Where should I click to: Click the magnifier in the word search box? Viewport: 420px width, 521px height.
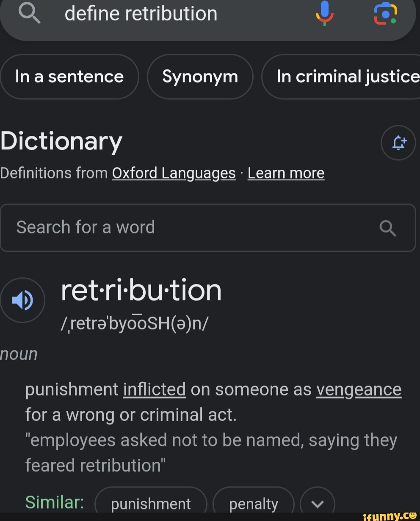coord(388,228)
